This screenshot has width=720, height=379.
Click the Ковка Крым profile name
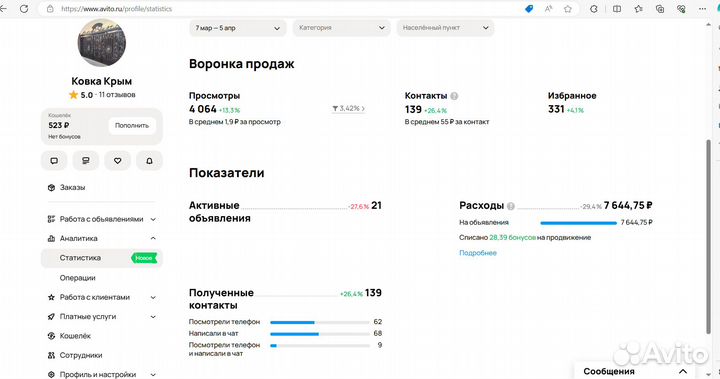tap(101, 81)
